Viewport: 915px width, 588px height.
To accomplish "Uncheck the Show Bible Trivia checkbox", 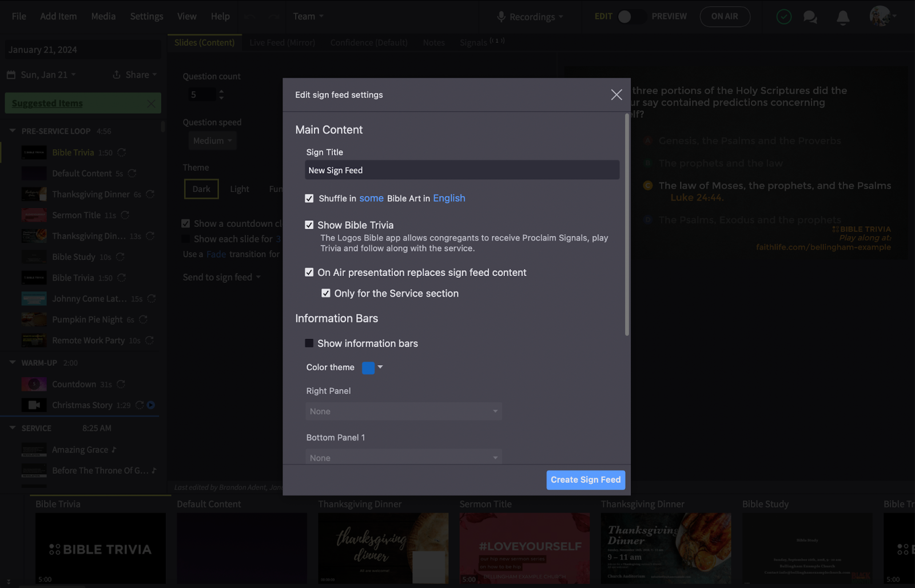I will pos(309,225).
